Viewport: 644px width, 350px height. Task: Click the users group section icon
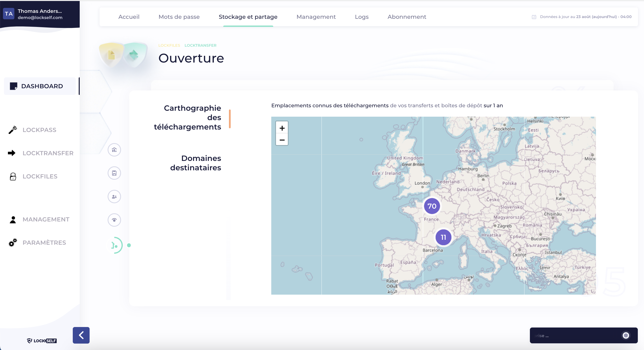tap(114, 197)
